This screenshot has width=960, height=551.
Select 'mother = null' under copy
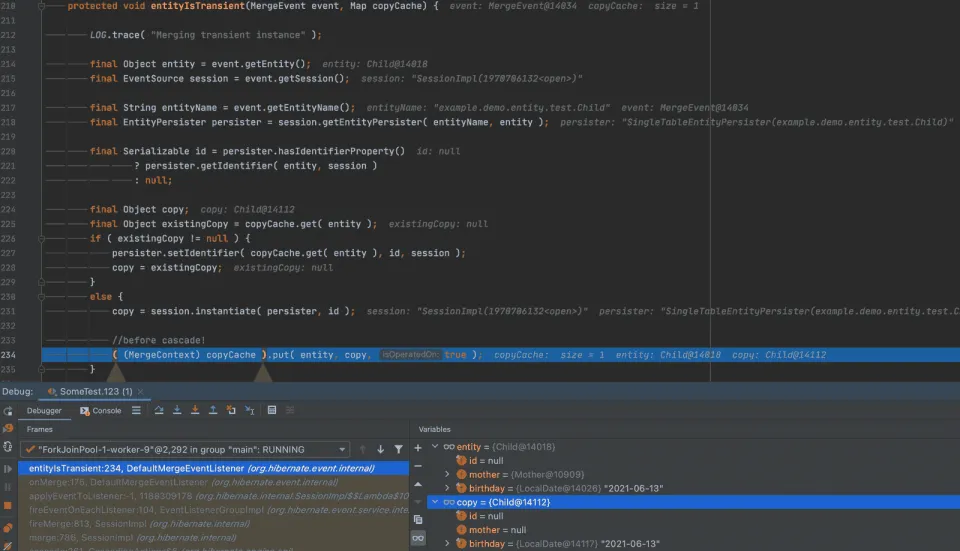(x=693, y=530)
